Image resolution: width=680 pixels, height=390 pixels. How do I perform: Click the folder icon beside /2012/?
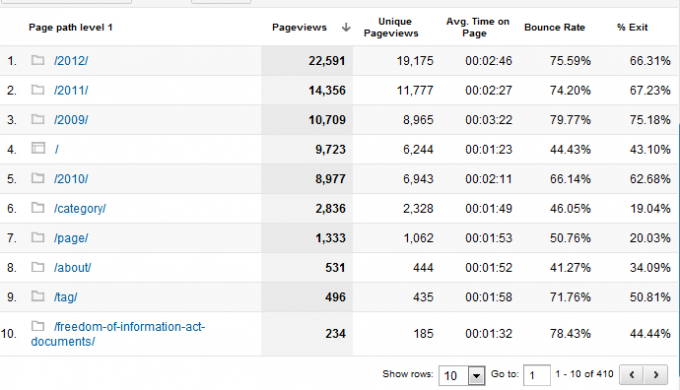38,60
